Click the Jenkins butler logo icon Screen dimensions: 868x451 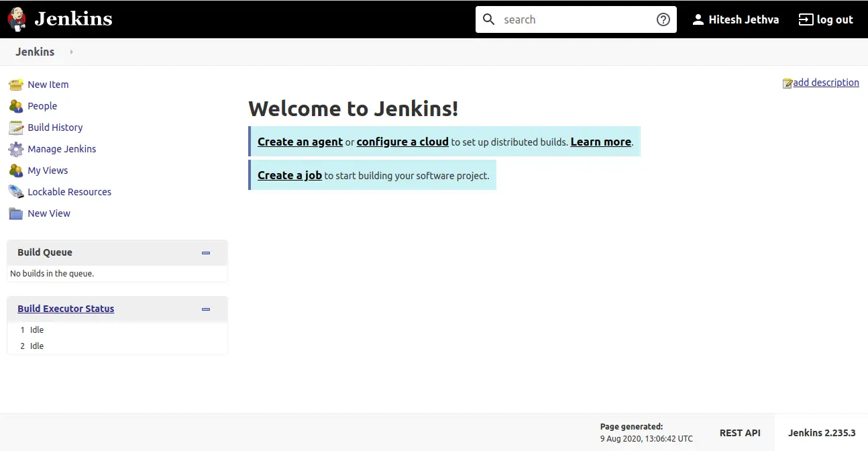click(x=17, y=19)
